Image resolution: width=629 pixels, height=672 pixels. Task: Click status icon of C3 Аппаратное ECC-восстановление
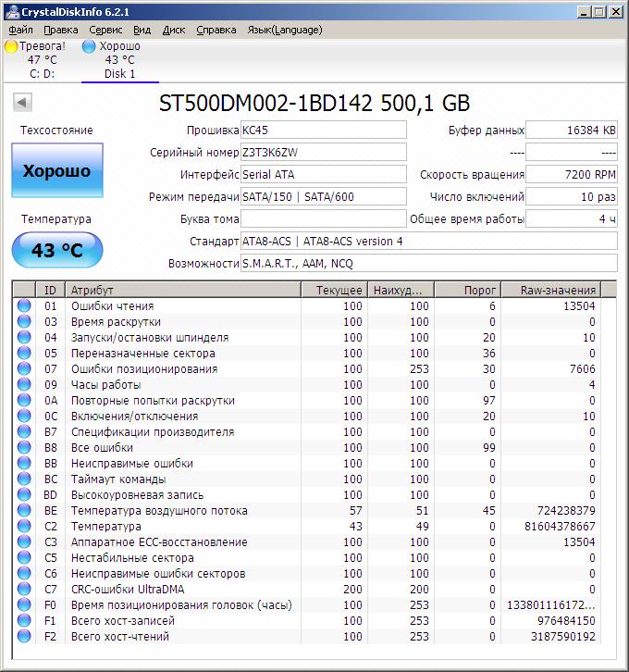pyautogui.click(x=24, y=541)
